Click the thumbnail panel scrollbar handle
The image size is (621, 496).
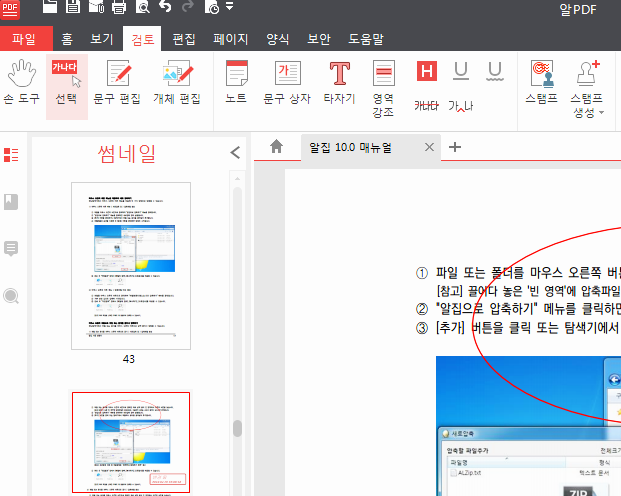pos(238,428)
